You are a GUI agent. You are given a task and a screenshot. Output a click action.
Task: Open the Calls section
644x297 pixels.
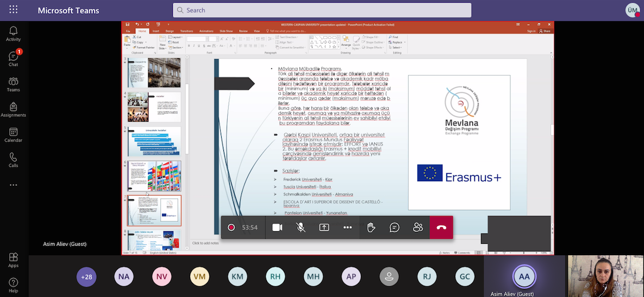pos(13,160)
